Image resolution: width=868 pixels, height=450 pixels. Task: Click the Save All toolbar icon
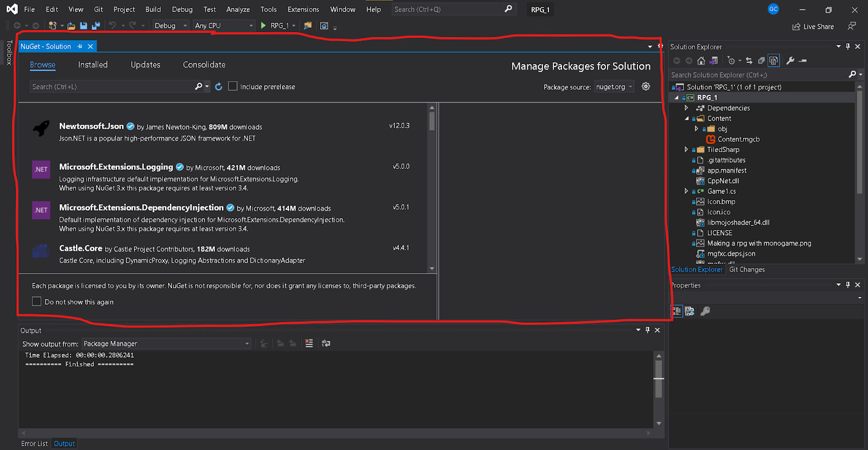(x=96, y=26)
